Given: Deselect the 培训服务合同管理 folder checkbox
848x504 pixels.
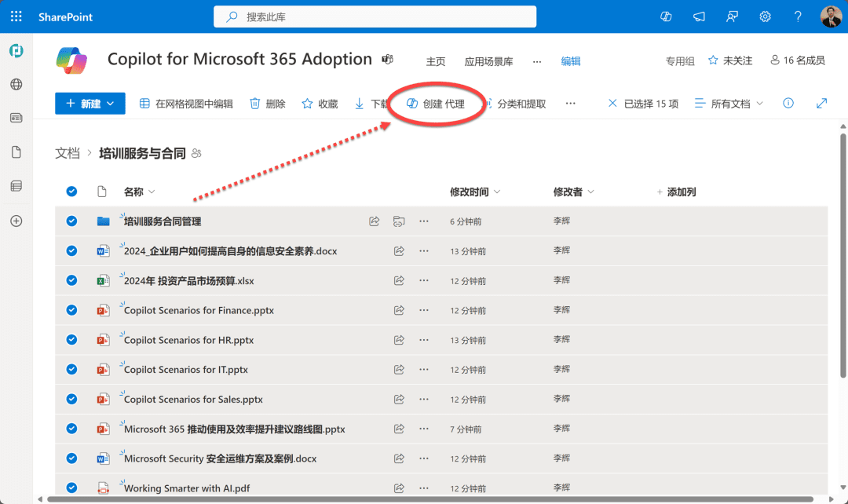Looking at the screenshot, I should [71, 221].
